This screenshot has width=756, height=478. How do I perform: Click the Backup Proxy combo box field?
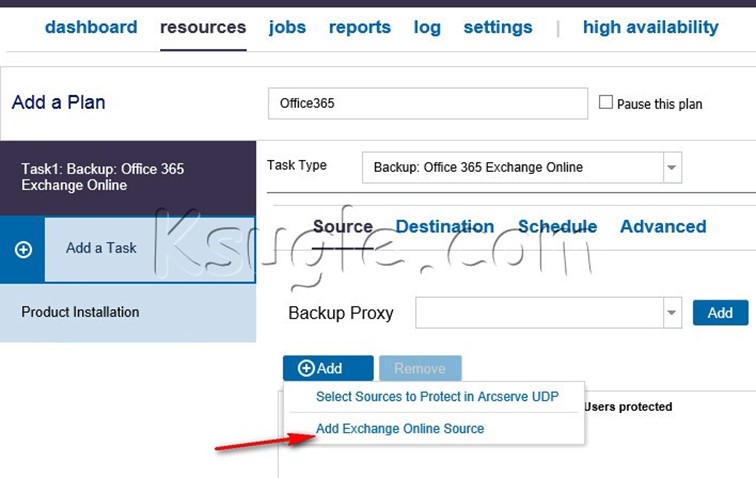coord(548,313)
